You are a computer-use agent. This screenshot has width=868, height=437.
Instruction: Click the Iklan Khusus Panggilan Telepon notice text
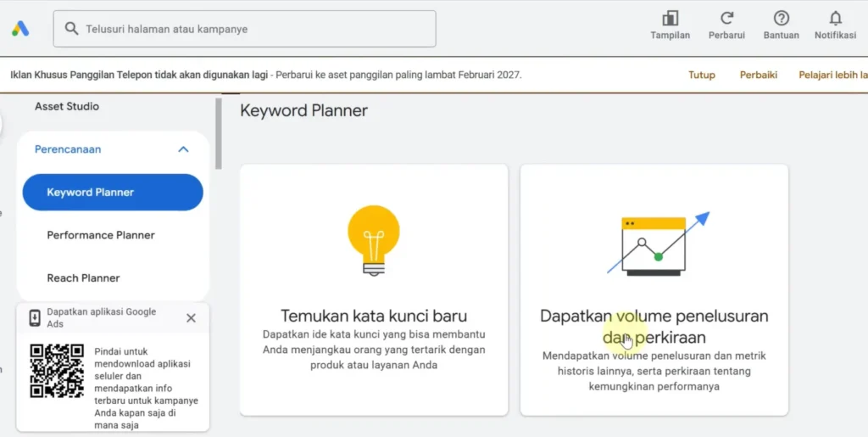265,75
